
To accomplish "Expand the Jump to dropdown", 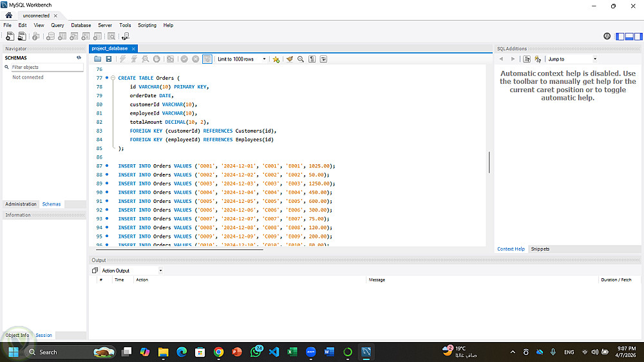I will click(572, 59).
